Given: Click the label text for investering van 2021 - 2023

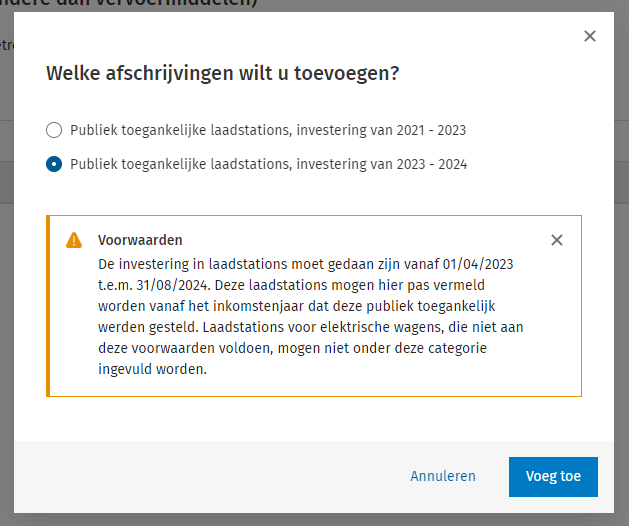Looking at the screenshot, I should point(267,130).
